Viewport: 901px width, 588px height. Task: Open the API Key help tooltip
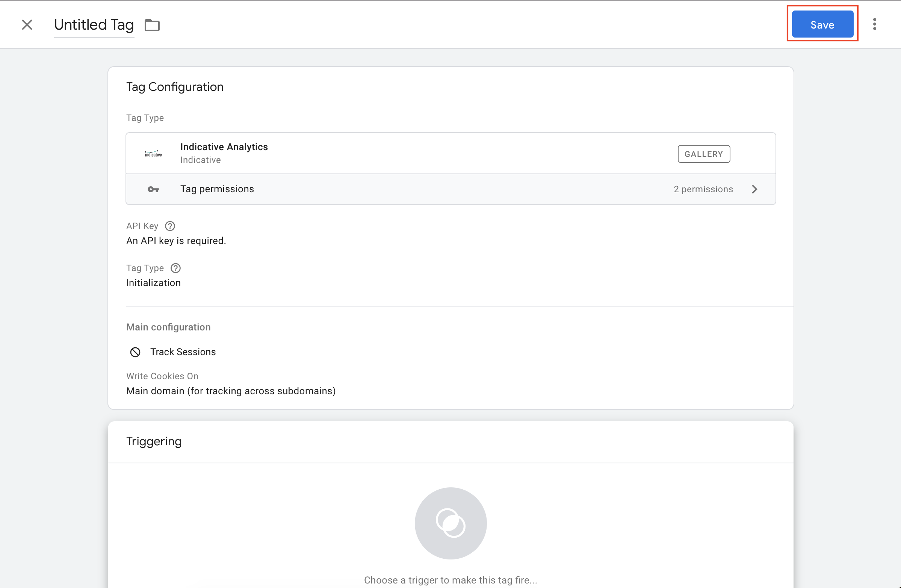coord(169,226)
